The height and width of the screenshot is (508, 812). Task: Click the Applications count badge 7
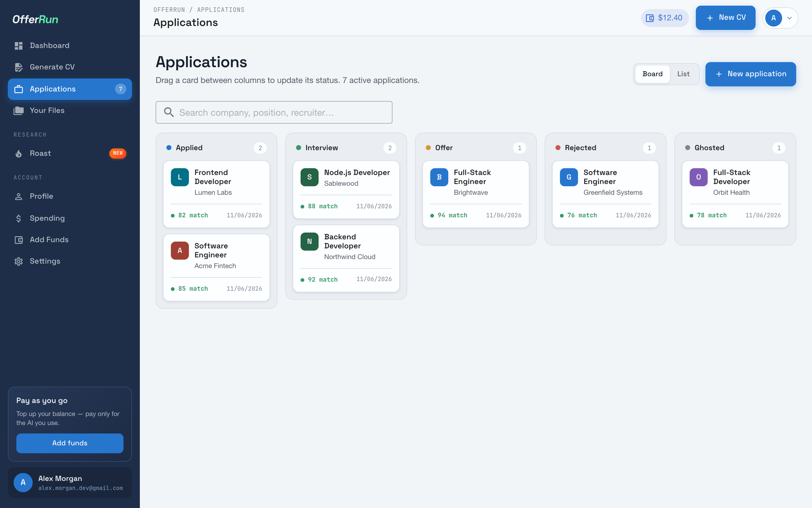coord(120,89)
